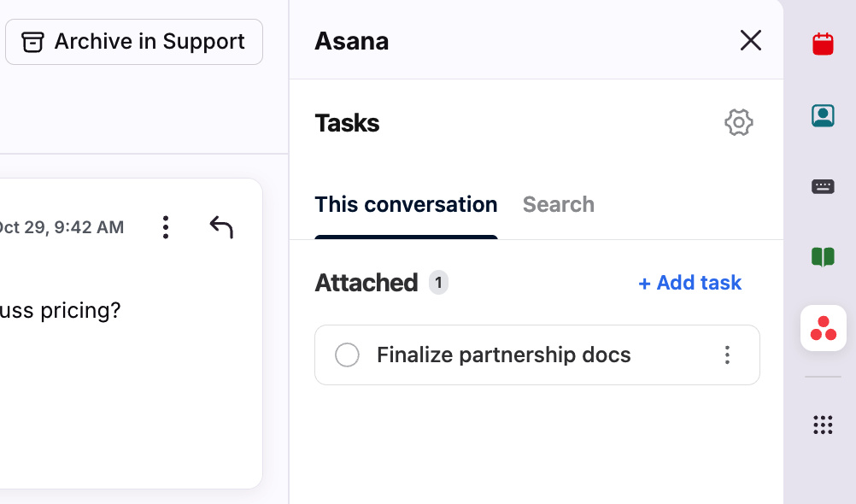Click the Archive in Support button

[134, 42]
